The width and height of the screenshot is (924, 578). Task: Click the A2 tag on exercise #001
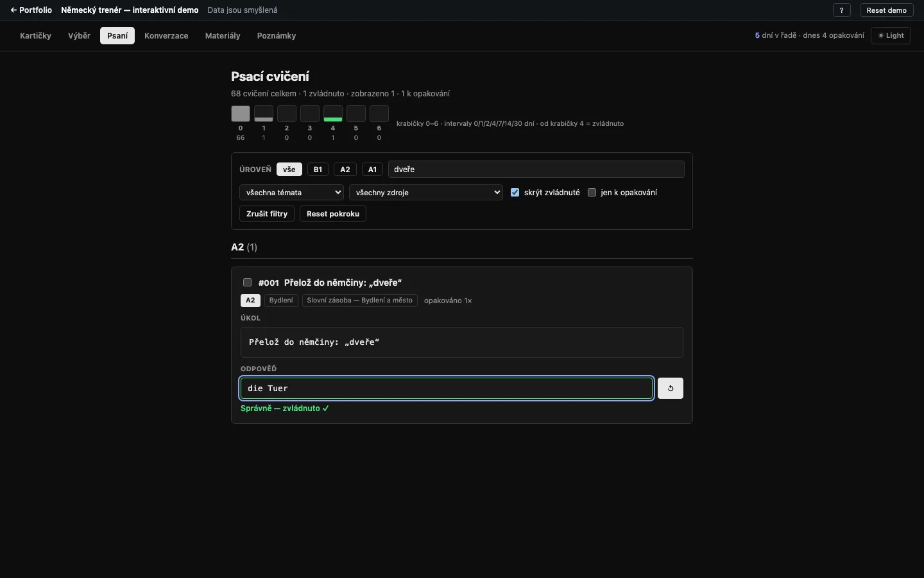tap(250, 301)
